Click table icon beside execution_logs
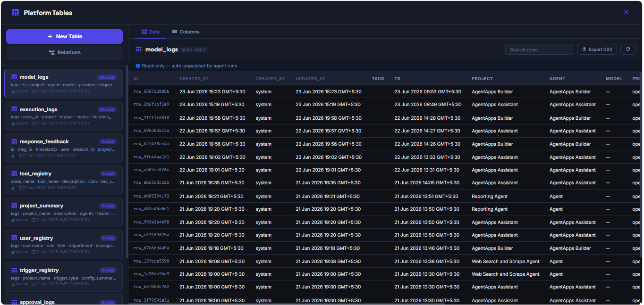This screenshot has width=644, height=305. 14,109
